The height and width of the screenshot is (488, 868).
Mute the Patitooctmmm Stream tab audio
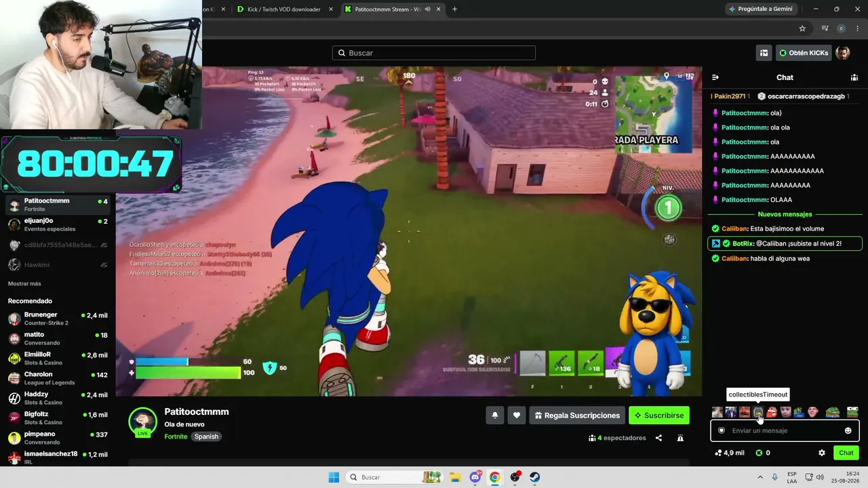pos(427,9)
